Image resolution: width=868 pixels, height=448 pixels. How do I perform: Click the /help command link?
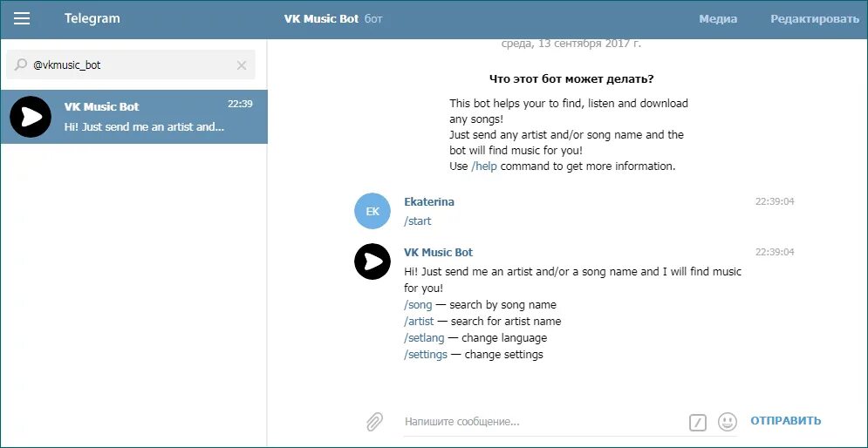[x=484, y=166]
